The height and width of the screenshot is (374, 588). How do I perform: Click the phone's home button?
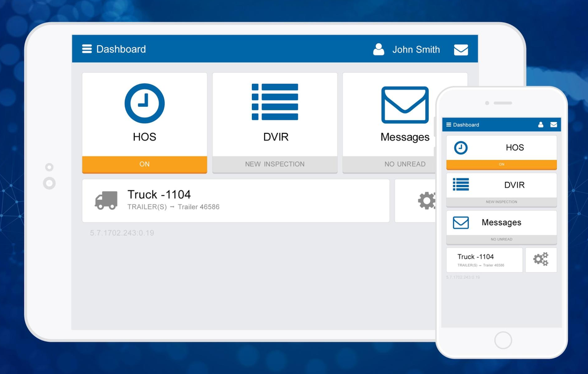pyautogui.click(x=503, y=340)
